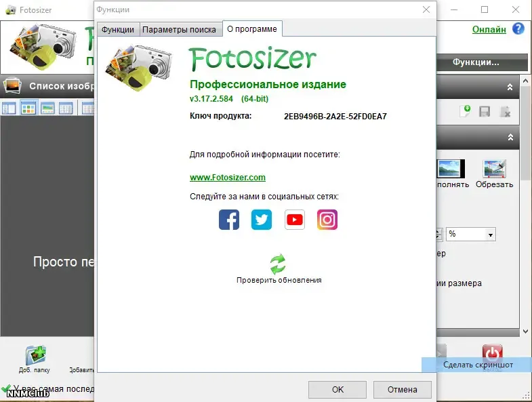The width and height of the screenshot is (532, 402).
Task: Open Fotosizer Instagram page icon
Action: (327, 220)
